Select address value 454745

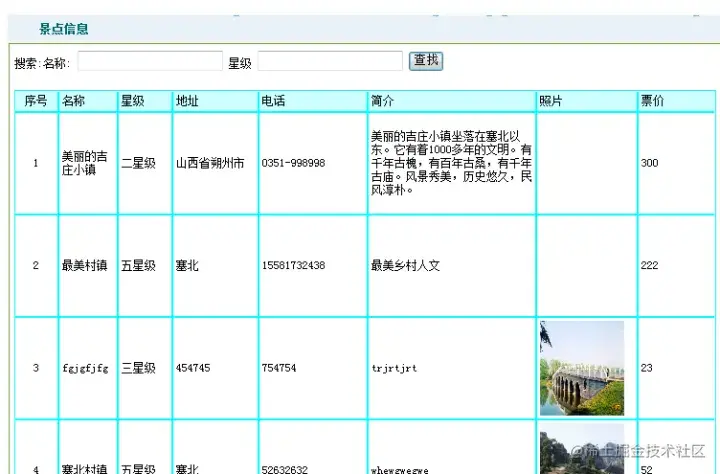(193, 368)
